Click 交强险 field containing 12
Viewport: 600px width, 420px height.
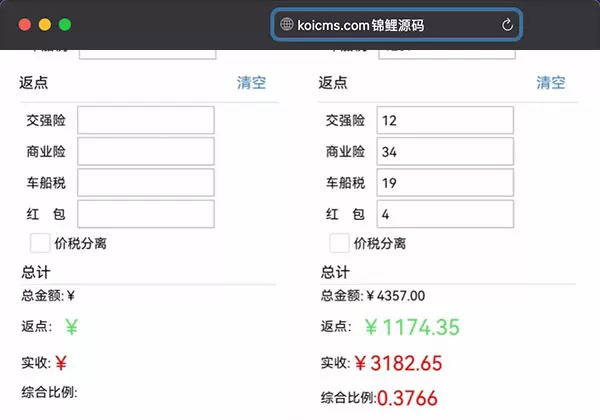(445, 120)
